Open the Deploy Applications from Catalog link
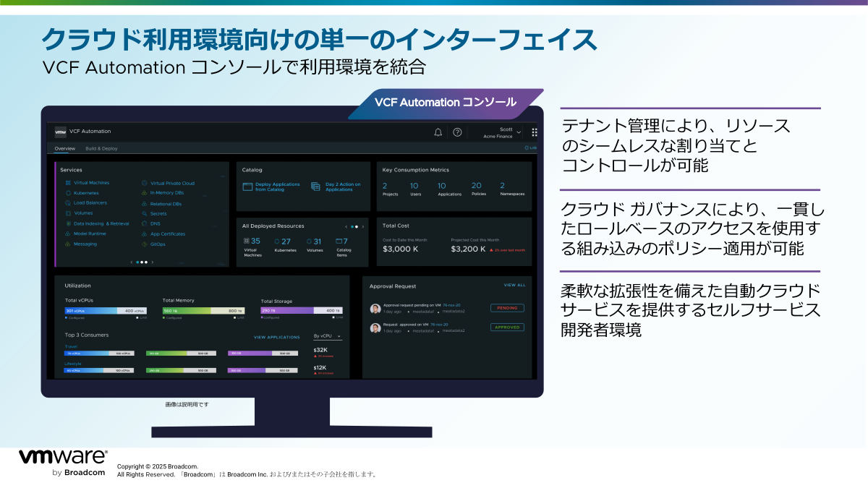The image size is (868, 488). (x=278, y=187)
